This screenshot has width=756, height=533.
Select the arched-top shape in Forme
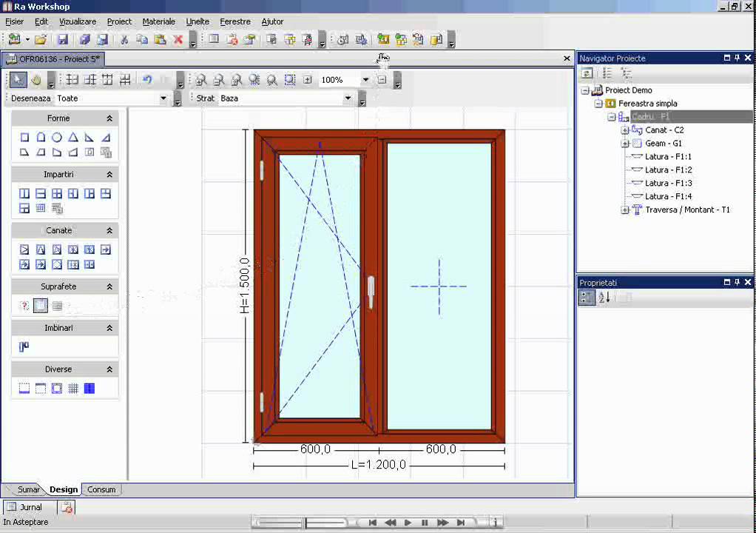tap(41, 138)
